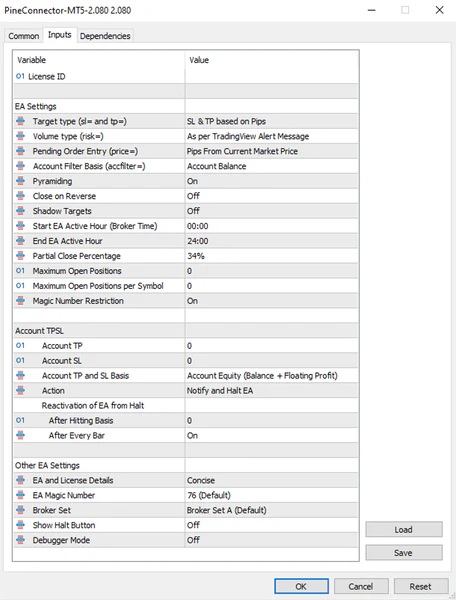Click the 01 icon beside License ID

(x=20, y=76)
